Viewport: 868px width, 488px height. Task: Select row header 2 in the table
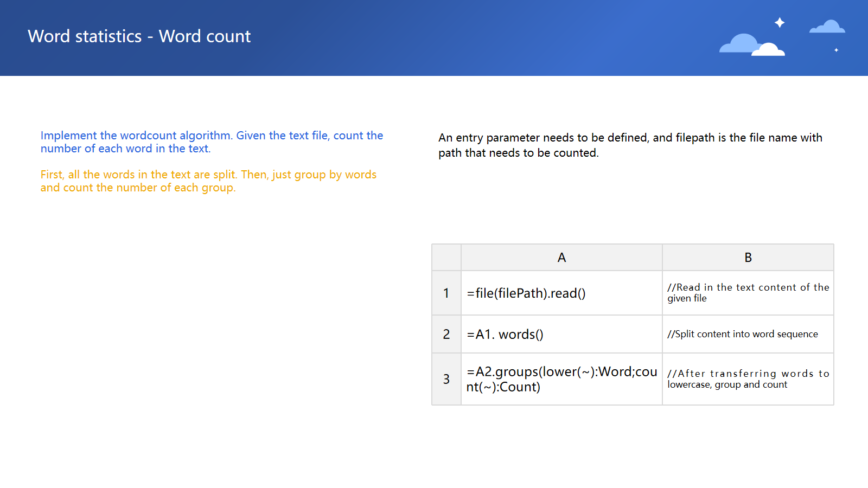[446, 335]
